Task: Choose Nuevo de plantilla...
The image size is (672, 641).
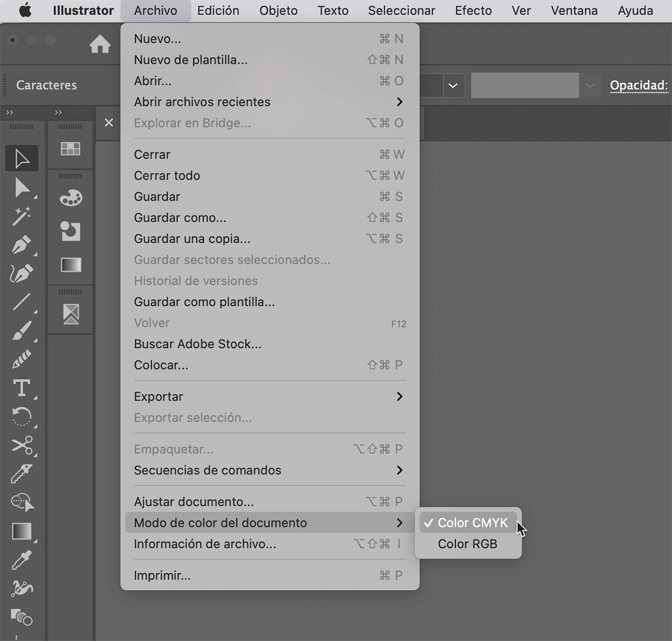Action: point(270,60)
